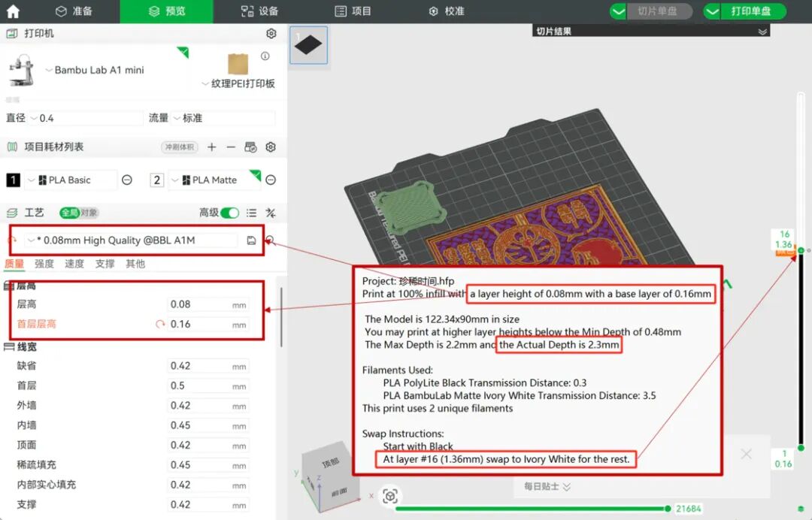812x520 pixels.
Task: Open the PLA Matte filament dropdown
Action: click(216, 180)
